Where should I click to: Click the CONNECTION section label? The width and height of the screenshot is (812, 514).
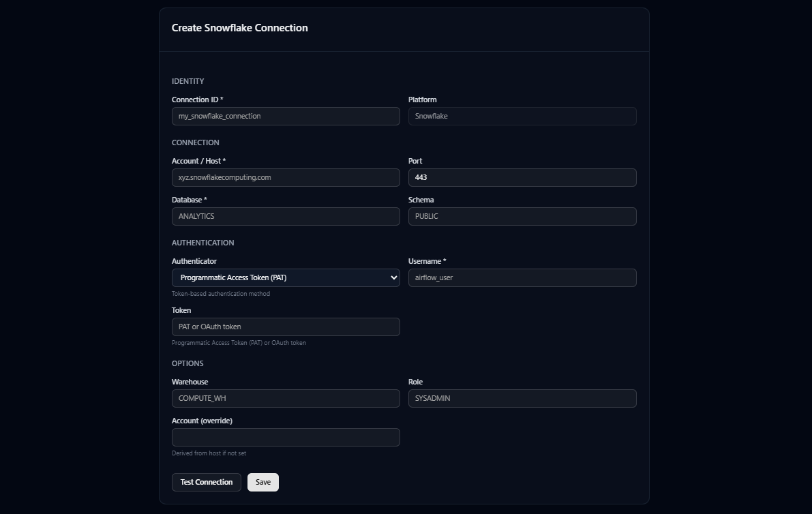195,142
